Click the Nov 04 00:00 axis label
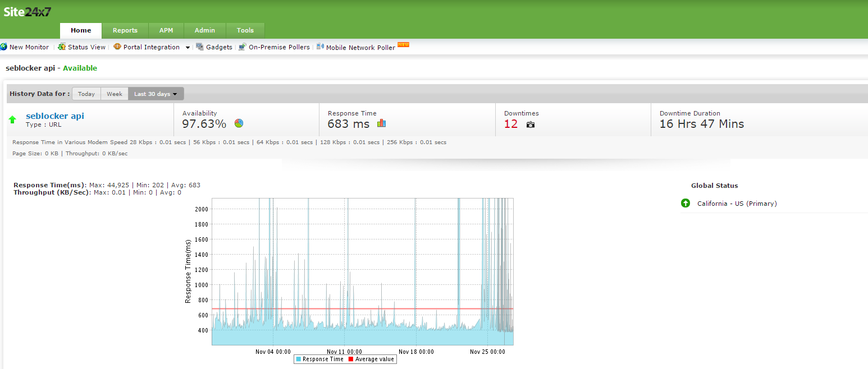Screen dimensions: 868x369 point(273,352)
